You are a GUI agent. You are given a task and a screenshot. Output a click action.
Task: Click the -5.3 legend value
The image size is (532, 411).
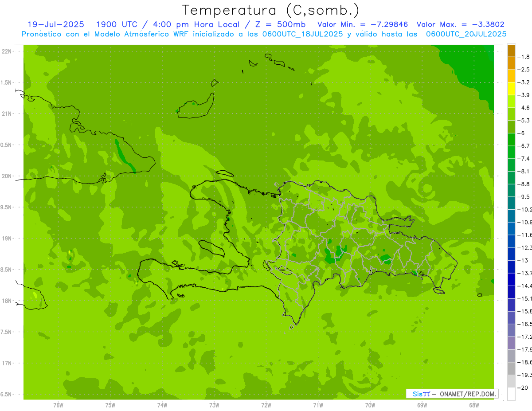click(x=524, y=121)
